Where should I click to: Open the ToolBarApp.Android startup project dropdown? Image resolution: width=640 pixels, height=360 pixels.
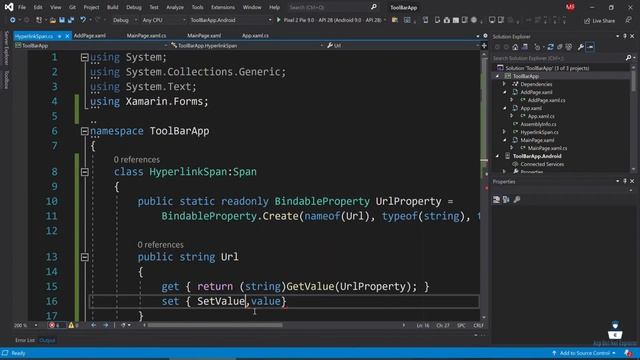point(231,20)
